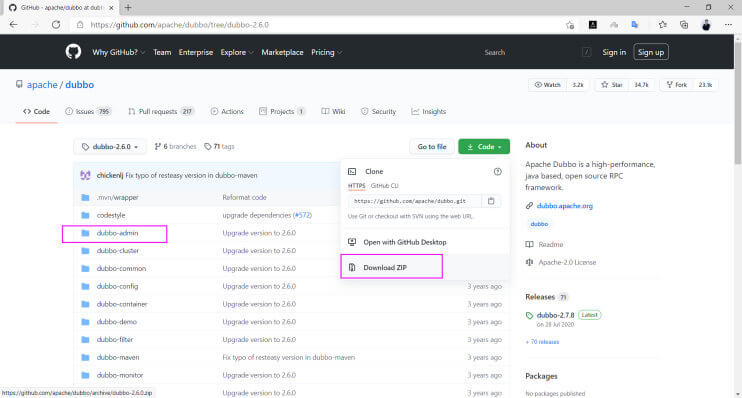Open a new browser tab
The width and height of the screenshot is (742, 398).
pyautogui.click(x=128, y=8)
